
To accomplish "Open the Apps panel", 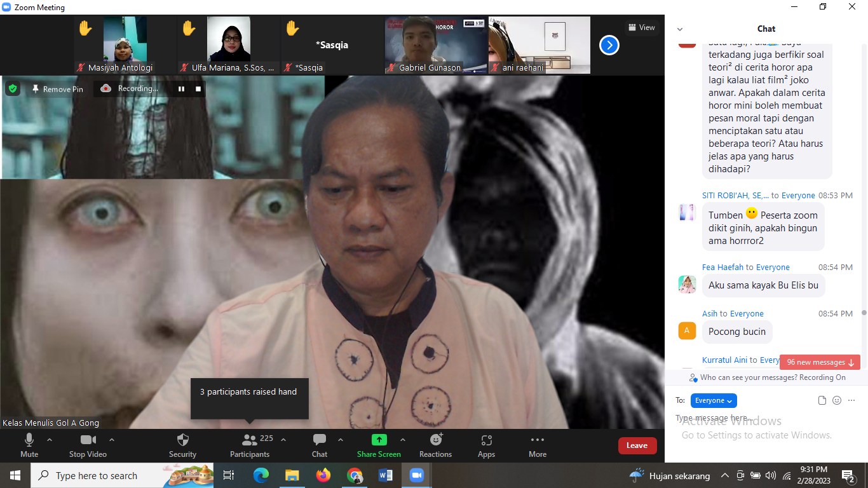I will (x=486, y=445).
